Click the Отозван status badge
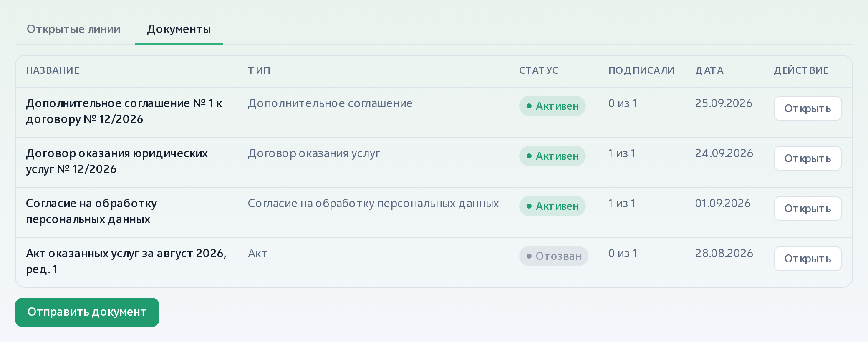The image size is (868, 342). pyautogui.click(x=553, y=256)
